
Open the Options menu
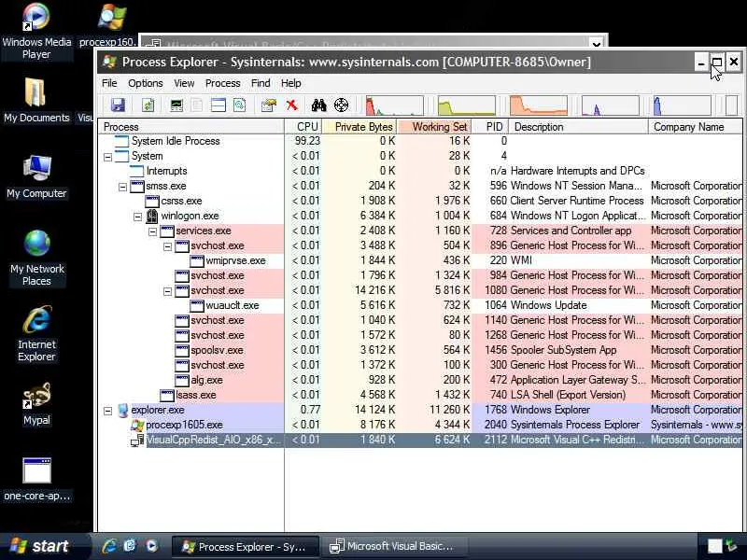click(146, 83)
